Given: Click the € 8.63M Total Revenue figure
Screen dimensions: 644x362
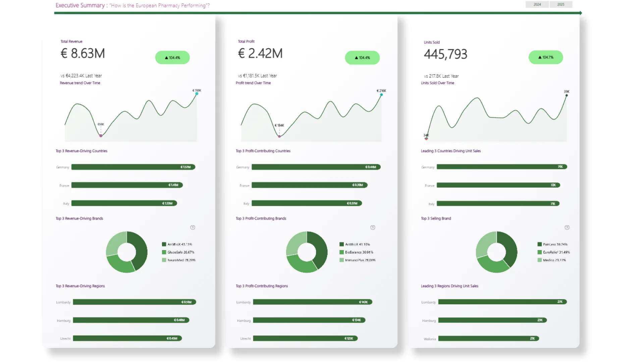Looking at the screenshot, I should (83, 54).
